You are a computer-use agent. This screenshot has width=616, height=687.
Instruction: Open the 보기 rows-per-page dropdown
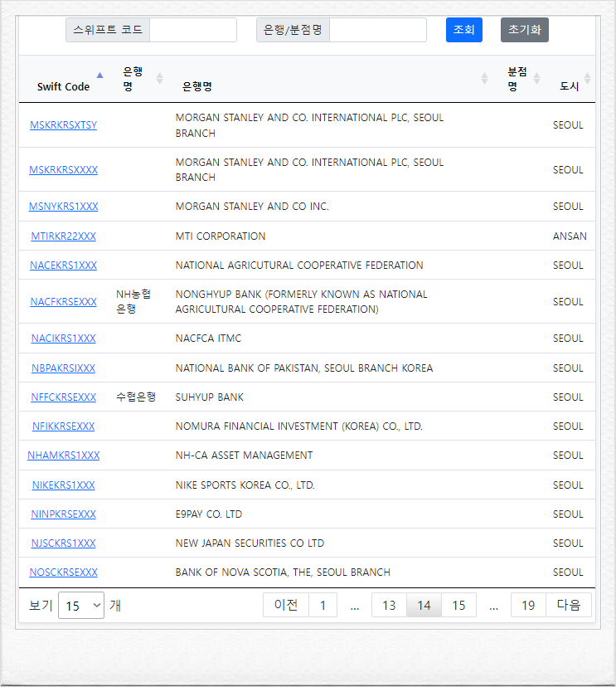(x=81, y=606)
